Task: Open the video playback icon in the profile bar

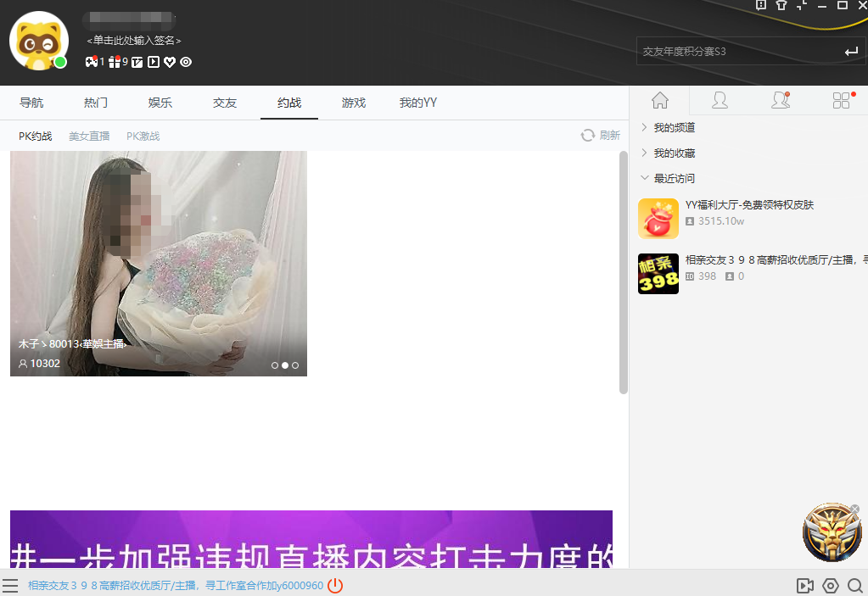Action: click(x=154, y=61)
